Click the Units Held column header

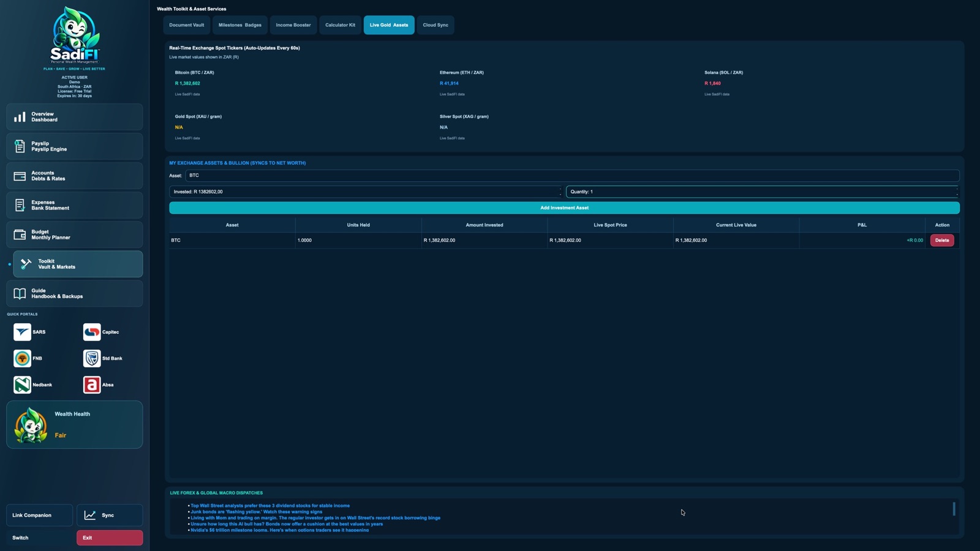point(358,225)
